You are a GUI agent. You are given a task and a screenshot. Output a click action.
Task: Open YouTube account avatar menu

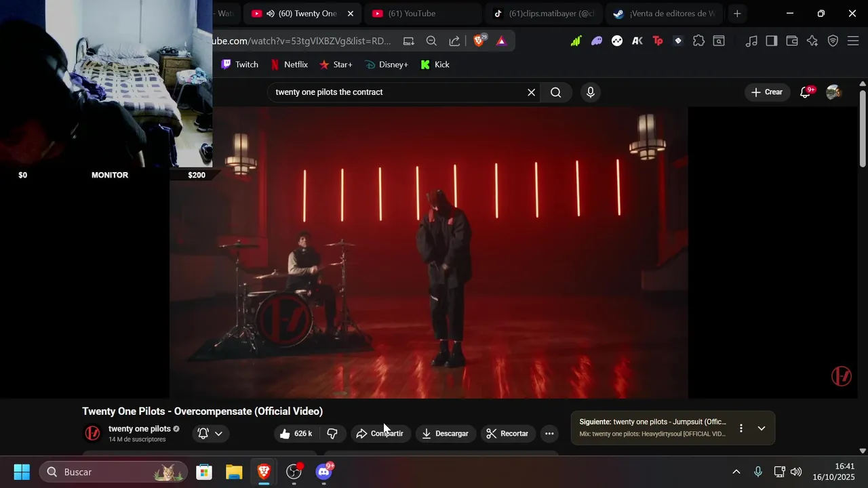[x=833, y=92]
